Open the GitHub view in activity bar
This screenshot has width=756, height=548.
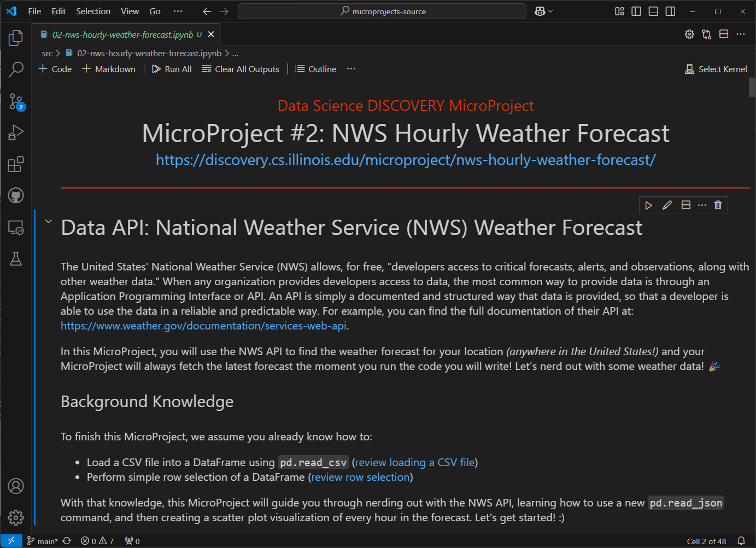(16, 196)
